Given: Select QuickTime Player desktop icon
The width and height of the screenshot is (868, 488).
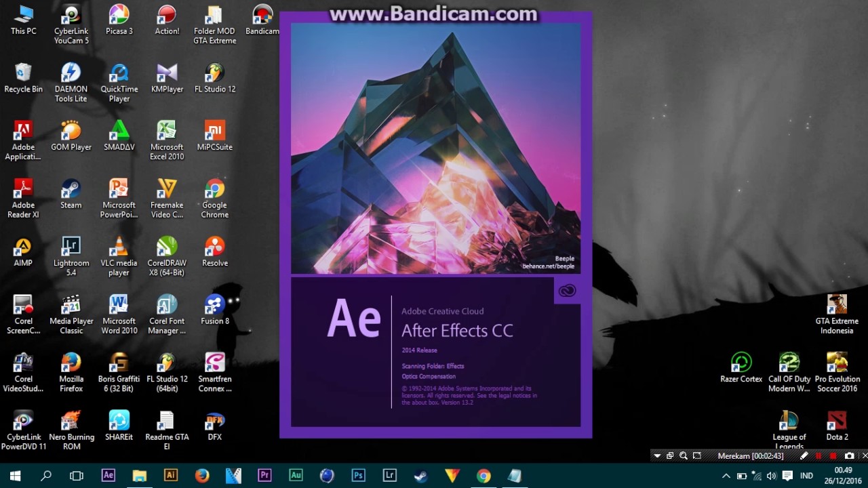Looking at the screenshot, I should click(119, 83).
